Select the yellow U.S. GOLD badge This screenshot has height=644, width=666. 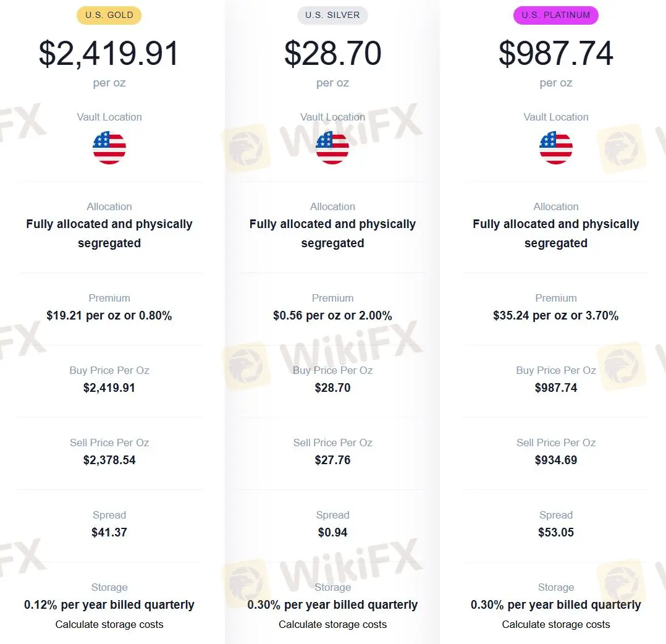pos(109,15)
